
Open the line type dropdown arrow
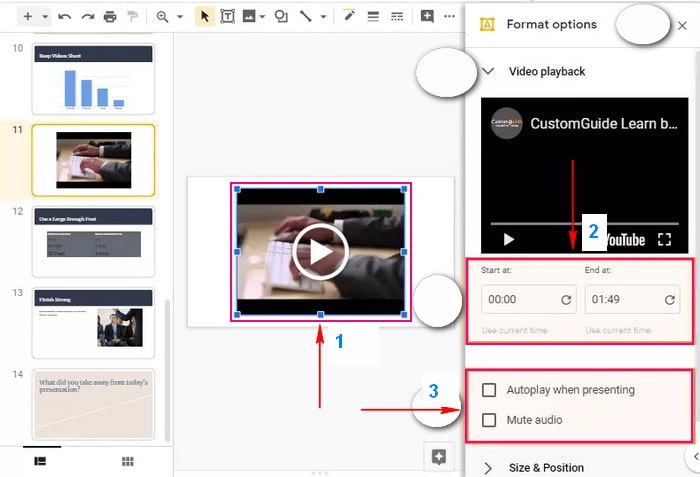point(323,17)
